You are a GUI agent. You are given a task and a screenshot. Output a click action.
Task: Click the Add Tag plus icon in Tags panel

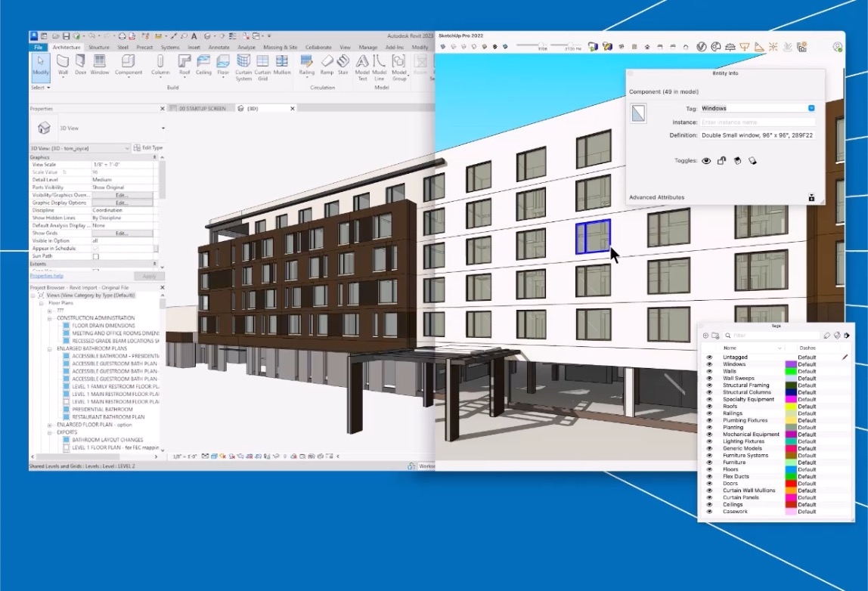(x=705, y=335)
